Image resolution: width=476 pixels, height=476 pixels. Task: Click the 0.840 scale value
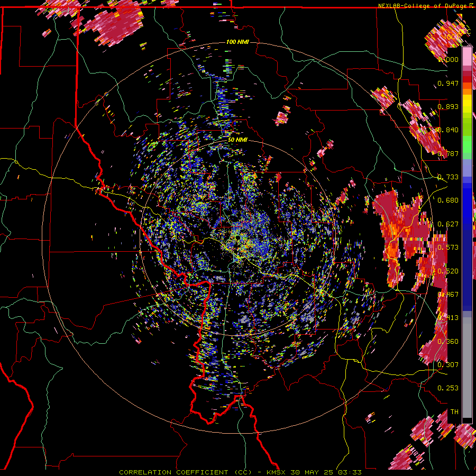coord(448,130)
